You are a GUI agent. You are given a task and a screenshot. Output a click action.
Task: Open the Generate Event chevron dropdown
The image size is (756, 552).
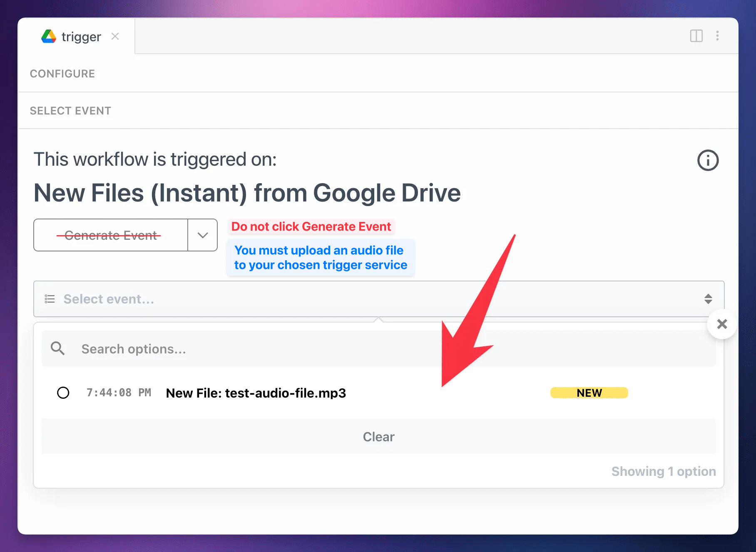click(203, 235)
